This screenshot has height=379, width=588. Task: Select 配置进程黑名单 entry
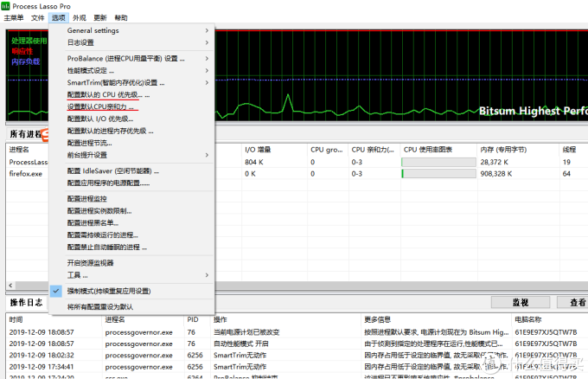[131, 223]
